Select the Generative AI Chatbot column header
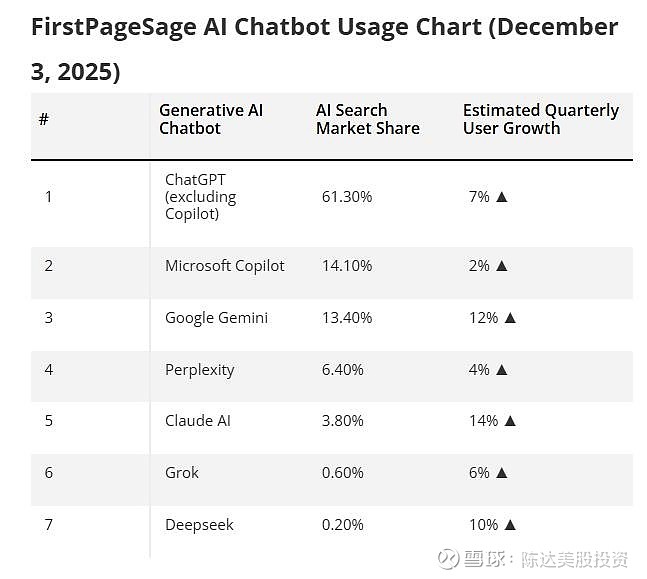Screen dimensions: 647x579 pos(211,119)
